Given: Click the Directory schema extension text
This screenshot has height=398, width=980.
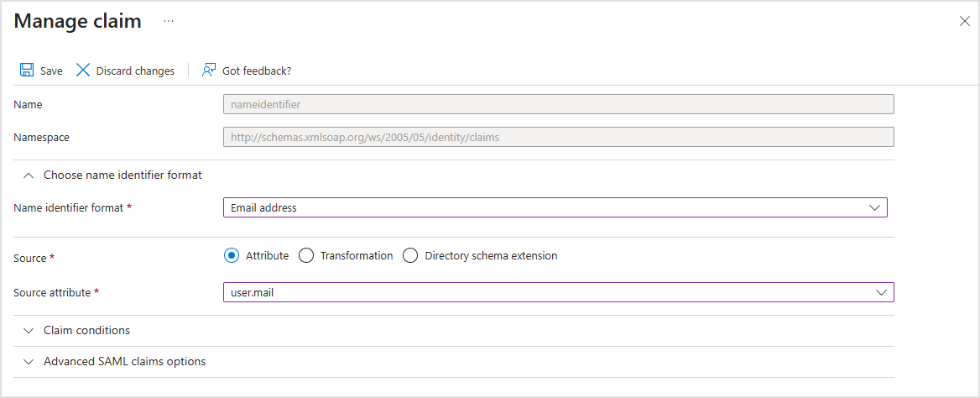Looking at the screenshot, I should pyautogui.click(x=491, y=255).
